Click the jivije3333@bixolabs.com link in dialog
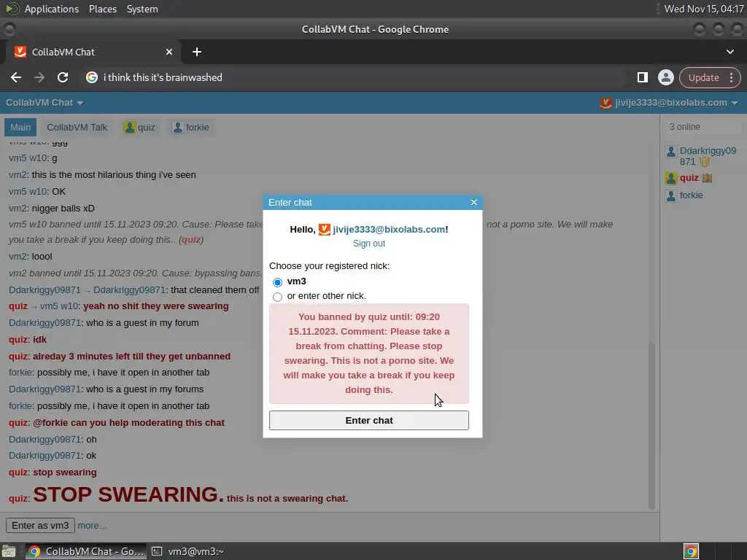This screenshot has width=747, height=560. (389, 230)
